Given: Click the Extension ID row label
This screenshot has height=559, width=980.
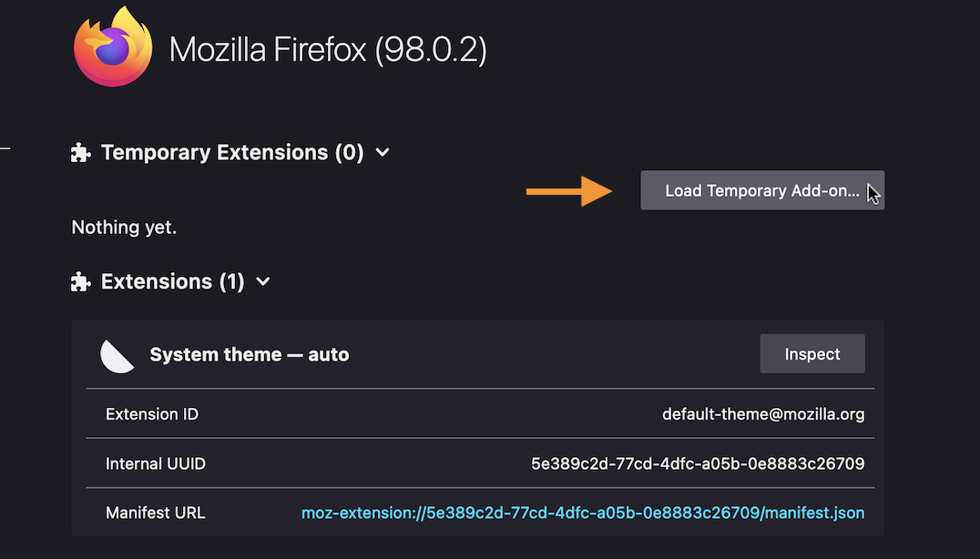Looking at the screenshot, I should coord(152,414).
